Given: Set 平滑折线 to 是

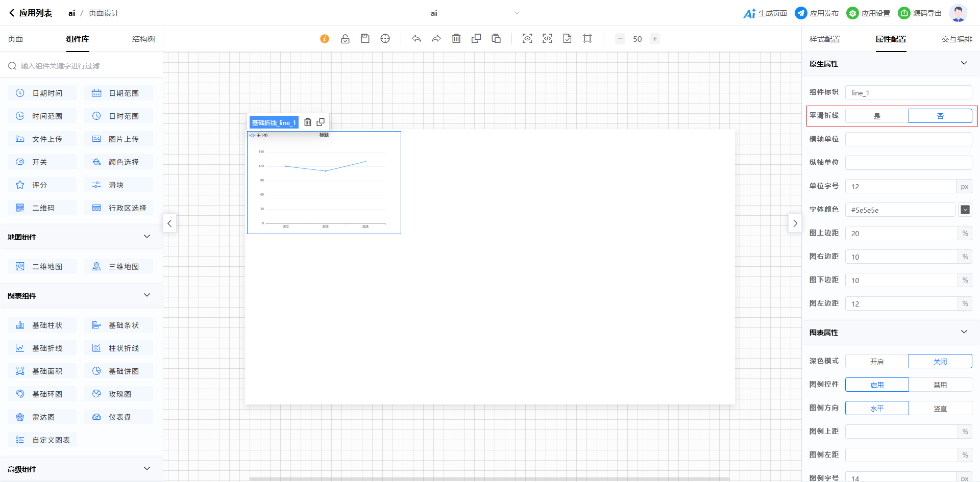Looking at the screenshot, I should 877,116.
